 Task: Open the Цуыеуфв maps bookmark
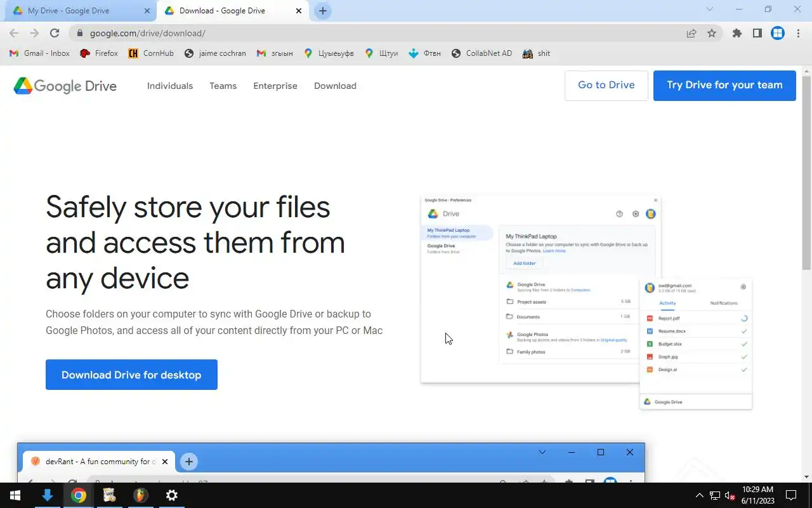coord(329,53)
